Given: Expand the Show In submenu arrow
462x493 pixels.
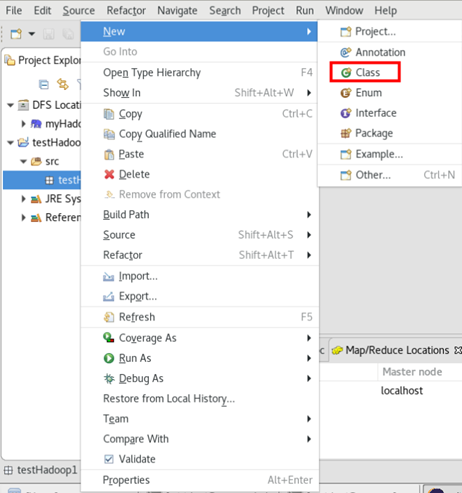Looking at the screenshot, I should (309, 93).
